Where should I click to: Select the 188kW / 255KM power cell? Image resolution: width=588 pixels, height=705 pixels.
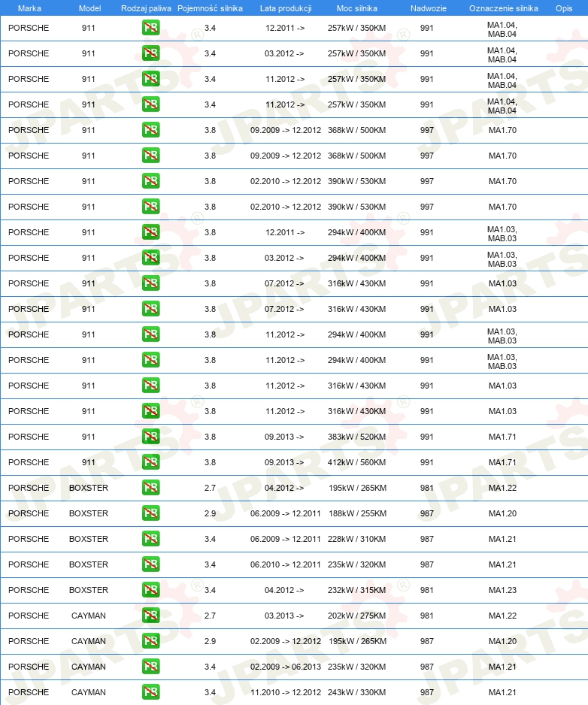[x=357, y=513]
